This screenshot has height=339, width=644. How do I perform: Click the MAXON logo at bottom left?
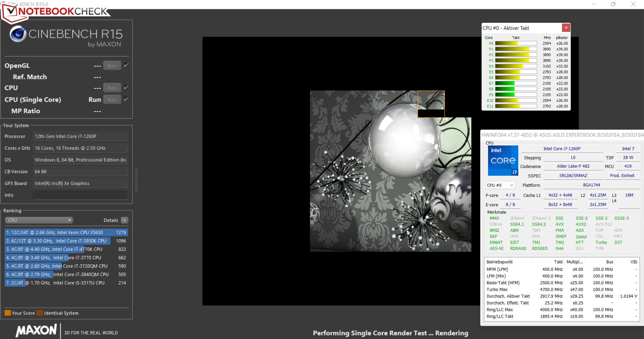click(36, 331)
